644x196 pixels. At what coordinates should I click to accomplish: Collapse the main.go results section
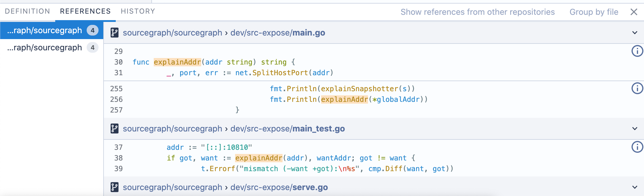pos(635,33)
